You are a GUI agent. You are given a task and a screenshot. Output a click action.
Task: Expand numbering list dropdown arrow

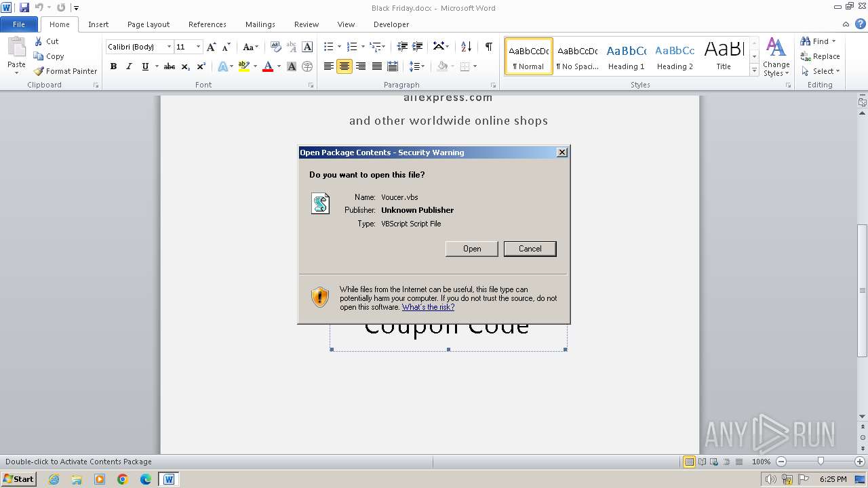[363, 47]
